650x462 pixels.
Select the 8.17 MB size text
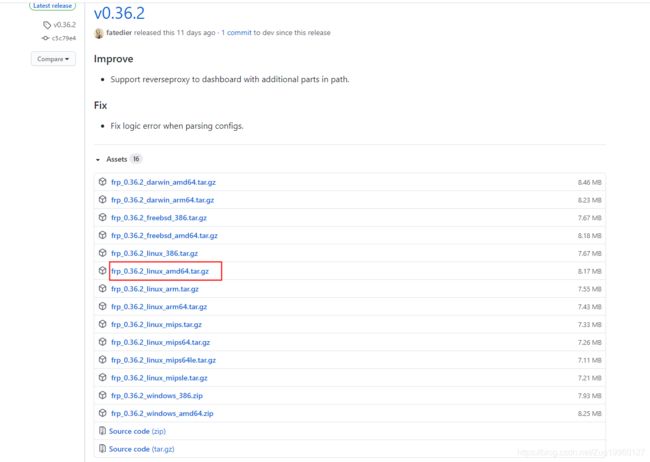[x=589, y=272]
